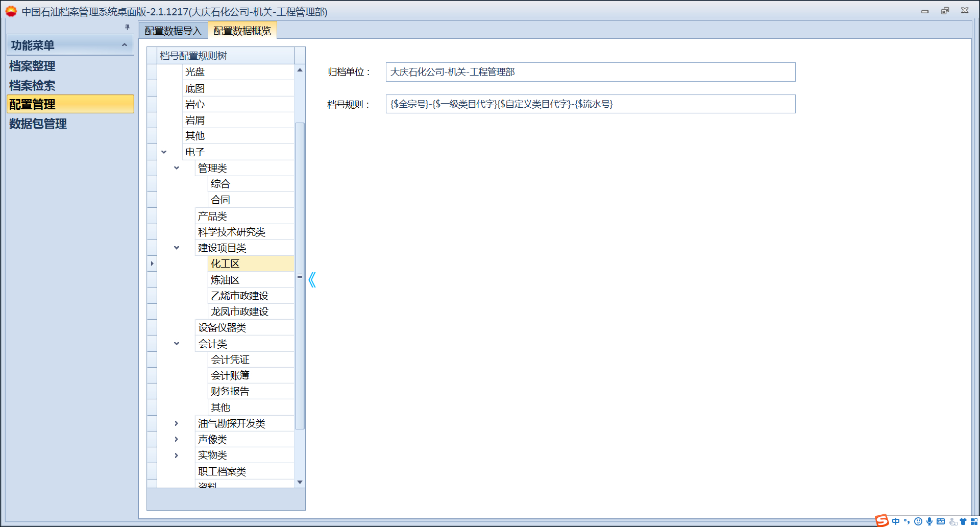
Task: Click inside the 档号规则 input field
Action: 587,104
